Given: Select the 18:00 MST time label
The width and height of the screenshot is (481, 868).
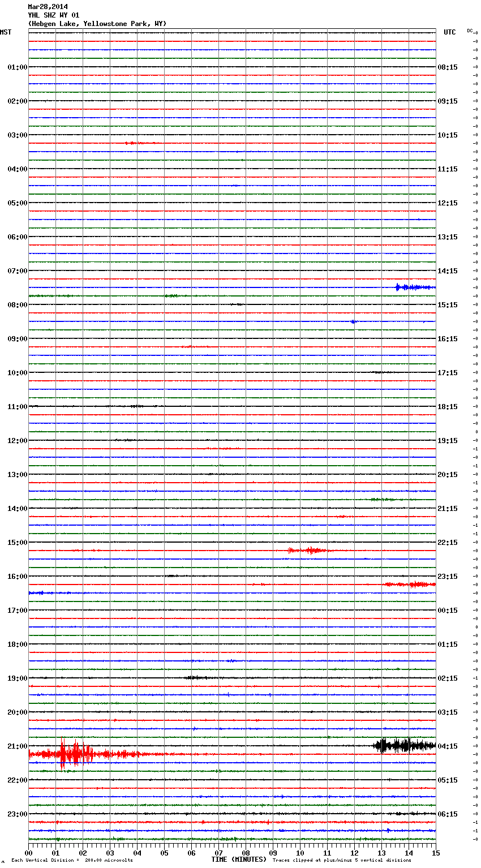Looking at the screenshot, I should point(17,644).
